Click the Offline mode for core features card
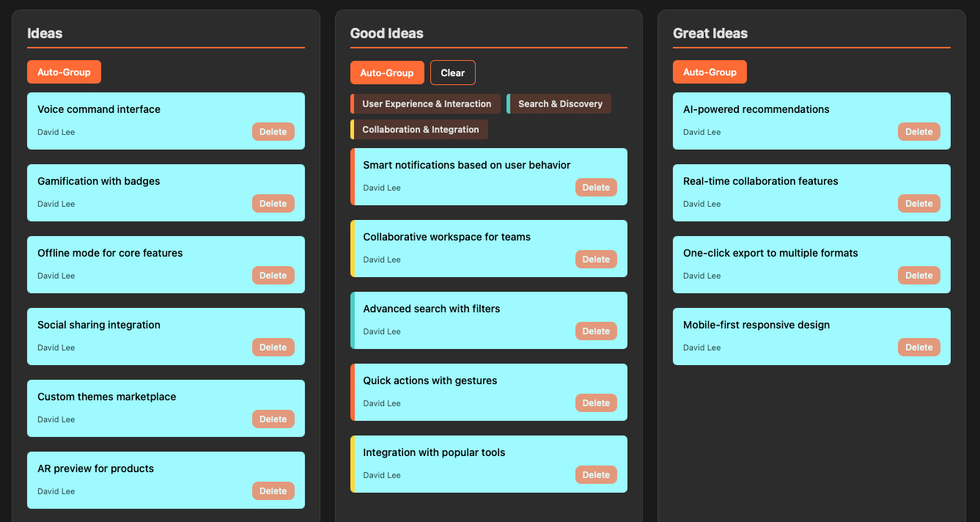This screenshot has width=980, height=522. coord(166,264)
